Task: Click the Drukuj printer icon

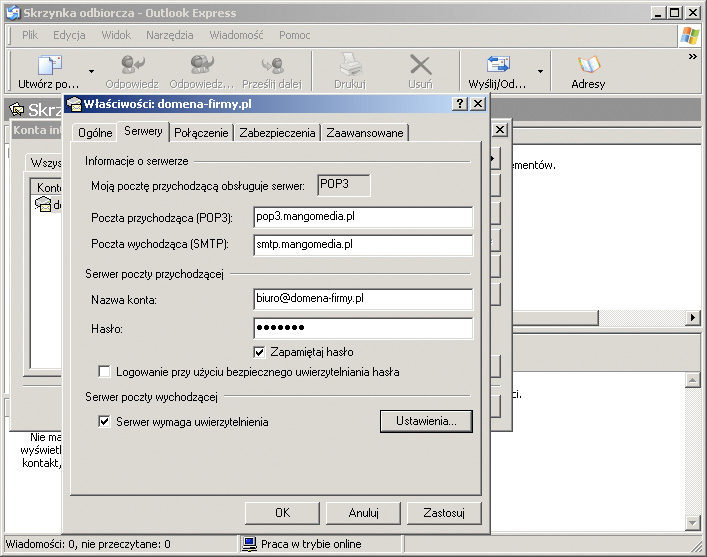Action: click(350, 65)
